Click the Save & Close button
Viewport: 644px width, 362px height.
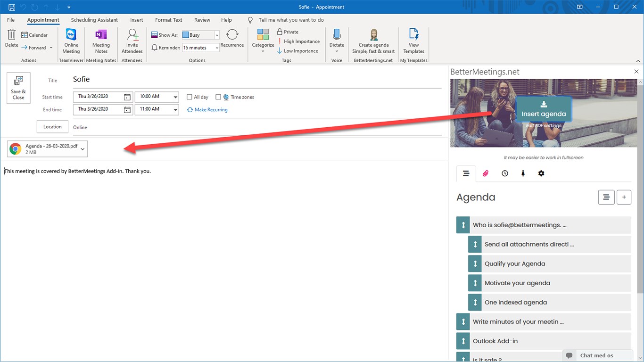click(x=18, y=88)
